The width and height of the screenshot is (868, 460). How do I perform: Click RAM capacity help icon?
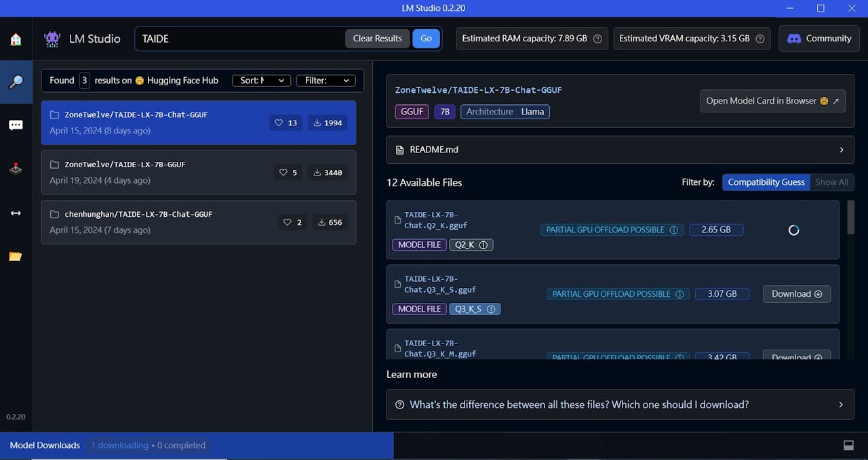[x=597, y=39]
